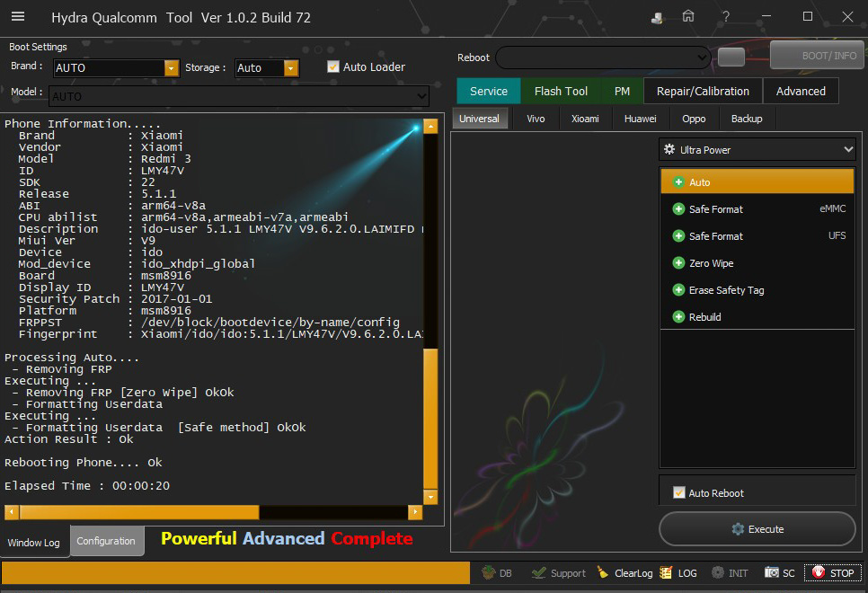Screen dimensions: 868x593
Task: Switch to the Service tab
Action: click(488, 91)
